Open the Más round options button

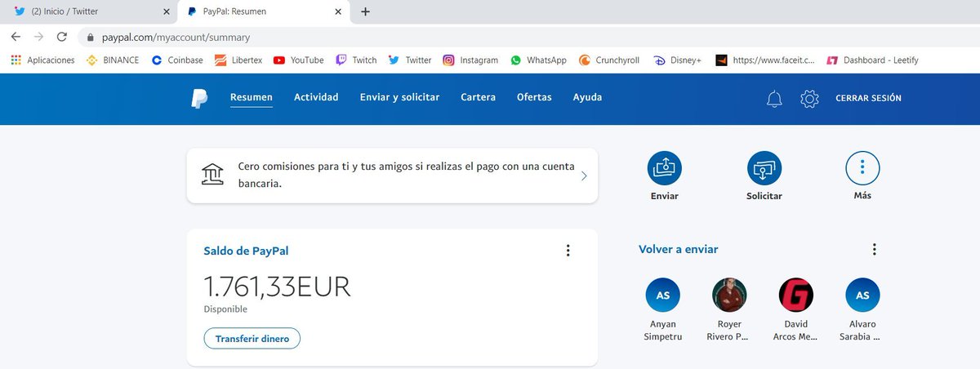[862, 167]
